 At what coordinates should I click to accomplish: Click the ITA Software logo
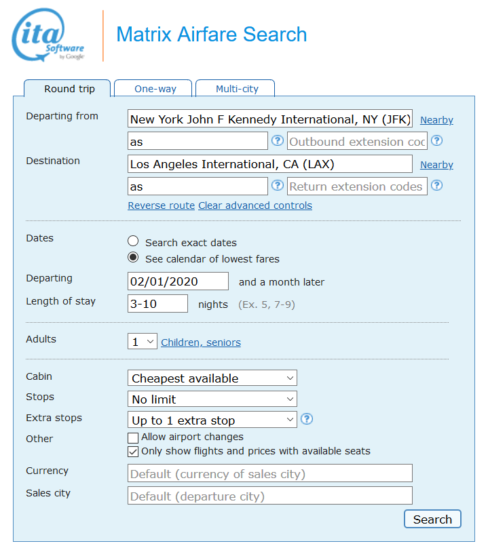[48, 35]
